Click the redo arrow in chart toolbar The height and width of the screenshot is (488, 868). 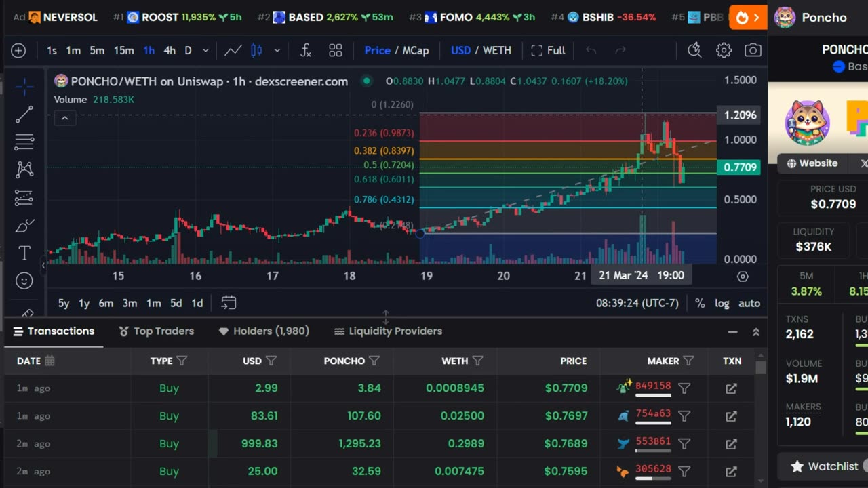620,50
